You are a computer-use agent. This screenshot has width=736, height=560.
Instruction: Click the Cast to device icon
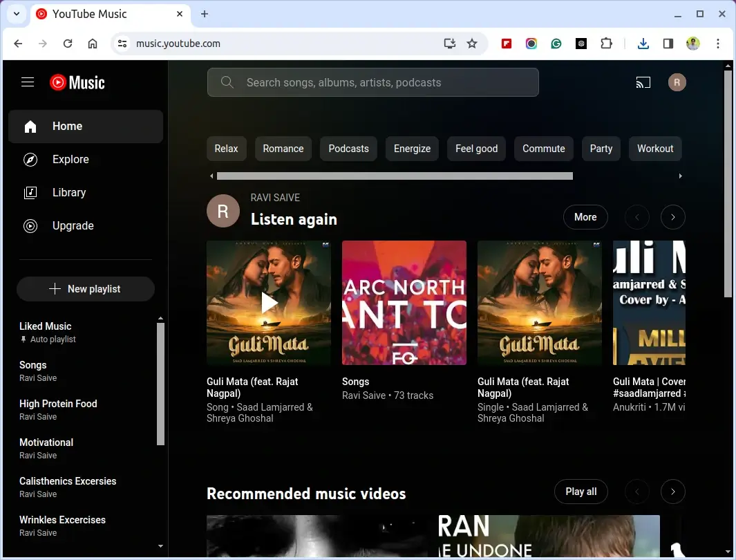coord(643,83)
